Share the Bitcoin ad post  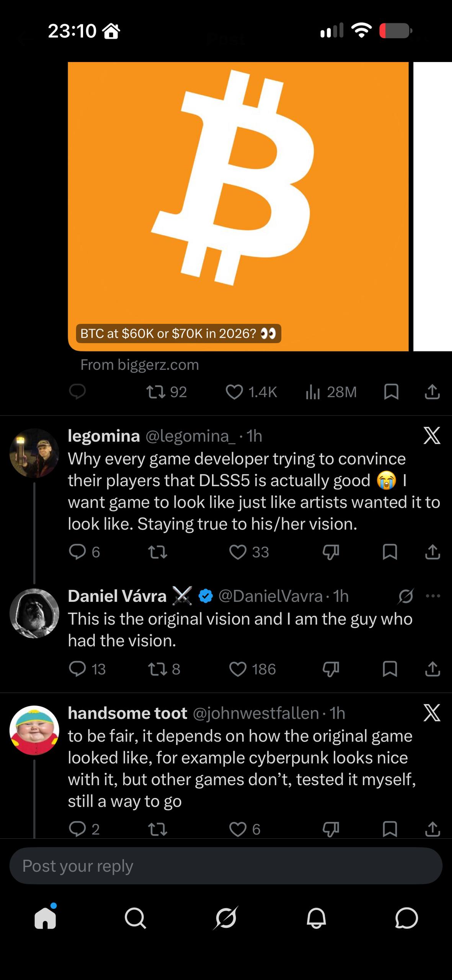[432, 392]
